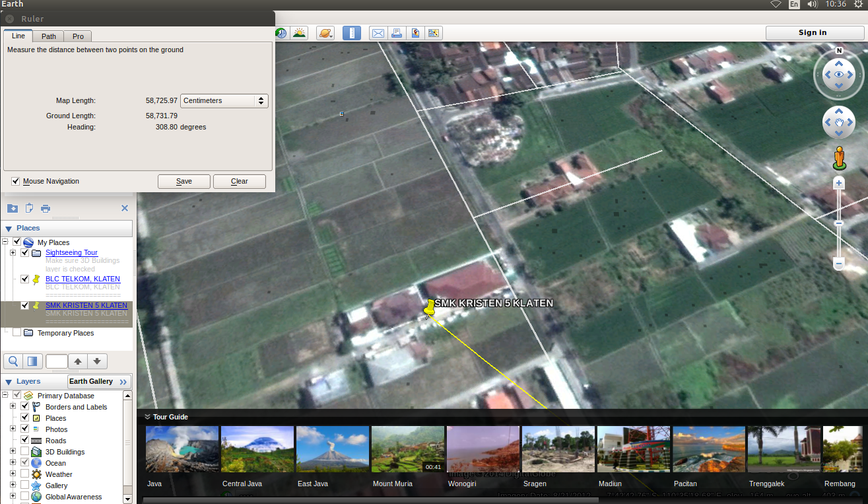This screenshot has width=868, height=504.
Task: Click the zoom slider handle
Action: (x=839, y=223)
